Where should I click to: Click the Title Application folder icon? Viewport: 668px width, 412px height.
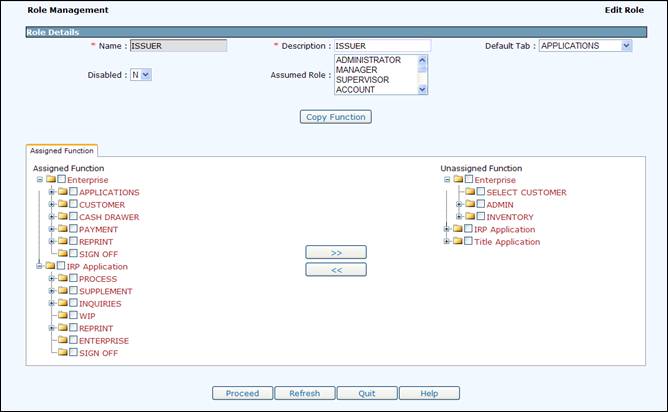(x=458, y=242)
